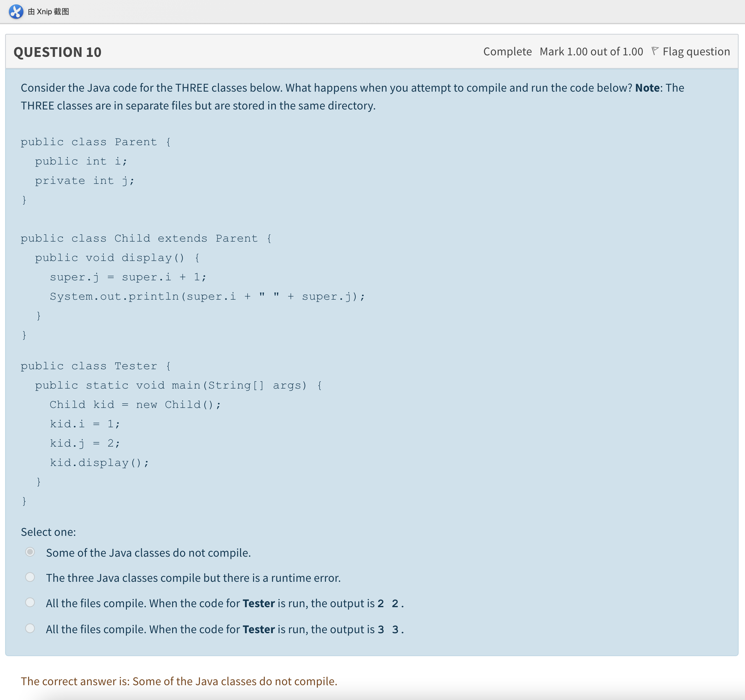Select the runtime error answer option
Screen dimensions: 745x700
[x=30, y=577]
